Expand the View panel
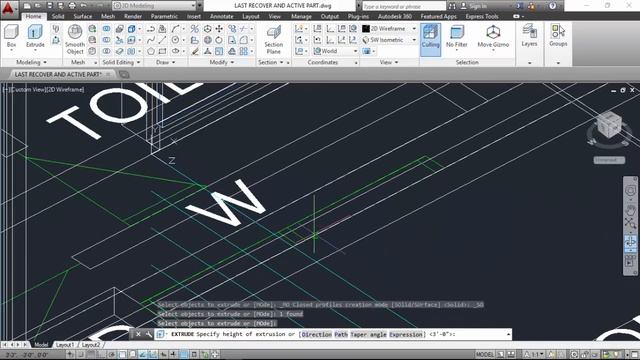Viewport: 640px width, 360px height. click(389, 62)
